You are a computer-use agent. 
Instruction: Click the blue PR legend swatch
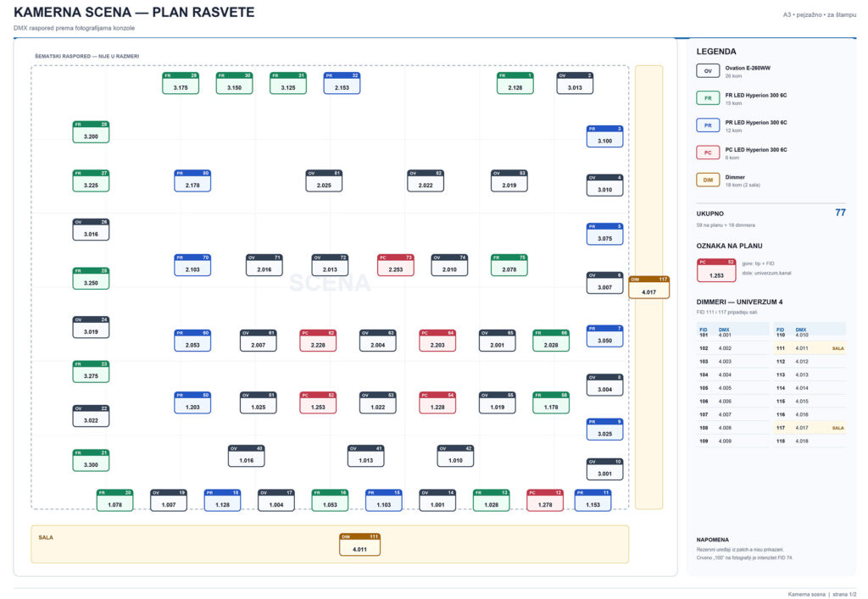[708, 125]
